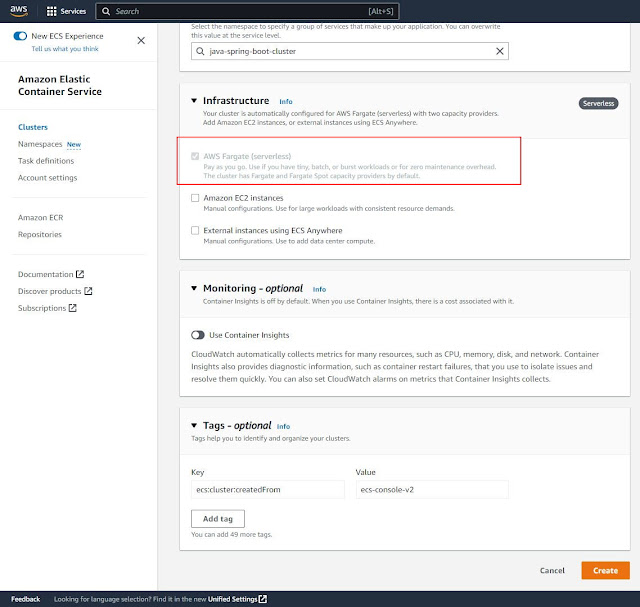
Task: Click the Services text in header
Action: click(x=73, y=11)
